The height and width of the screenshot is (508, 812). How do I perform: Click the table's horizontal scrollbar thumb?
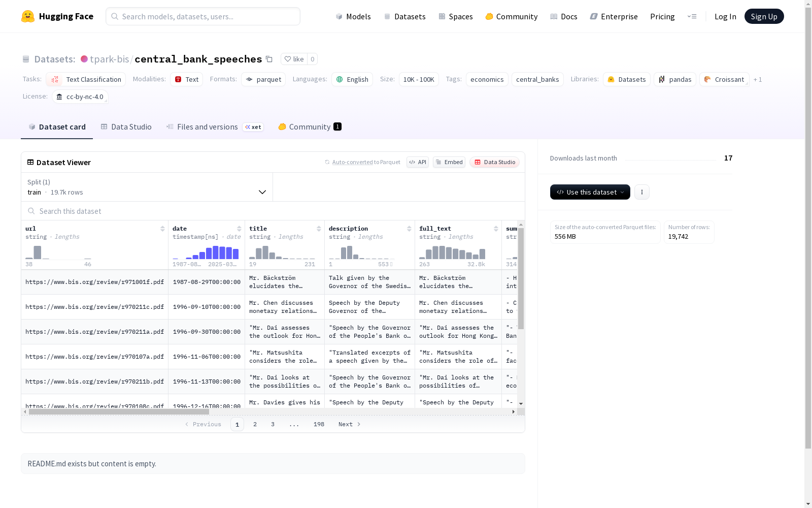tap(119, 411)
